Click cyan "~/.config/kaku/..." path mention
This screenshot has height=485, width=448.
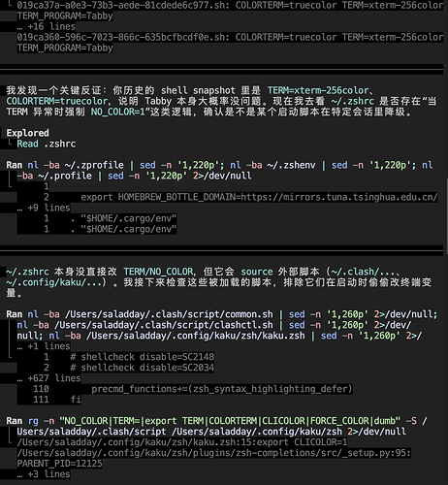pos(54,282)
